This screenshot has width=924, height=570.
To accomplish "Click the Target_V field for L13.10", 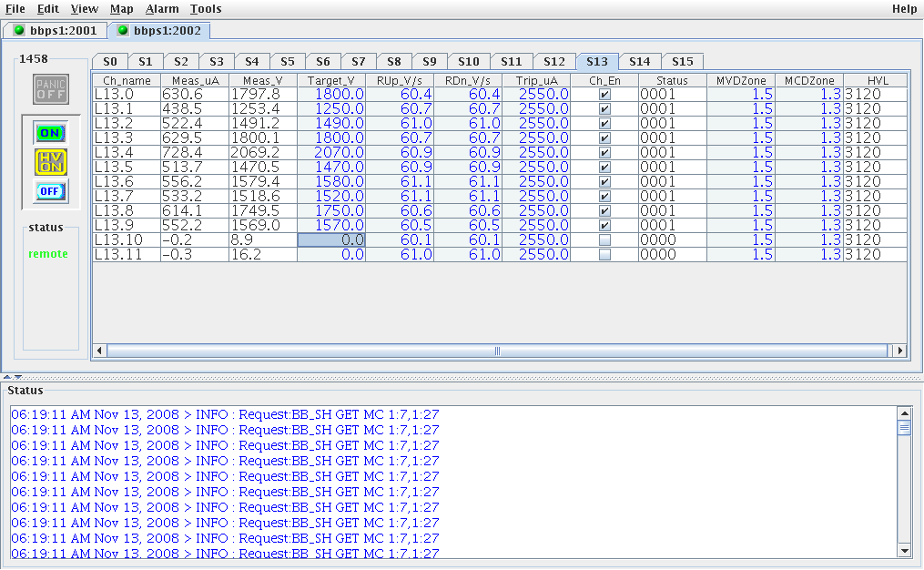I will click(x=331, y=239).
